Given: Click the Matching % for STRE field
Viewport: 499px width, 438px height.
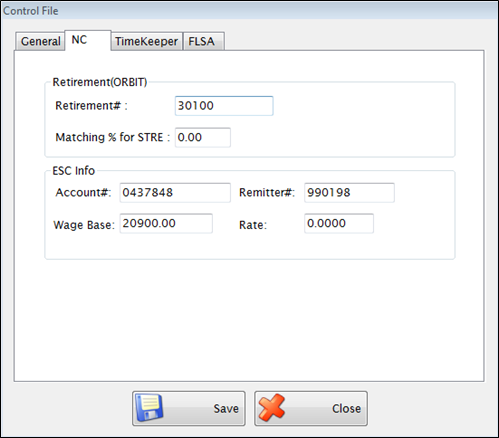Looking at the screenshot, I should (203, 137).
